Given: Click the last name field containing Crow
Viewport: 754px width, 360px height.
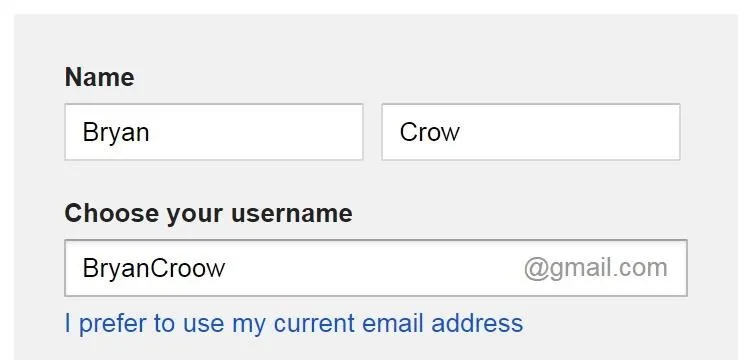Looking at the screenshot, I should pyautogui.click(x=531, y=132).
